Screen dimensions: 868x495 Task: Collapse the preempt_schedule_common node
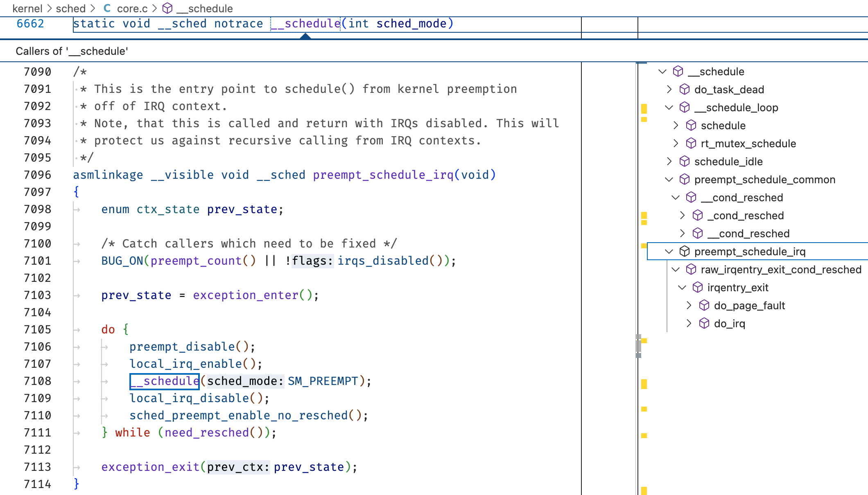pyautogui.click(x=669, y=180)
